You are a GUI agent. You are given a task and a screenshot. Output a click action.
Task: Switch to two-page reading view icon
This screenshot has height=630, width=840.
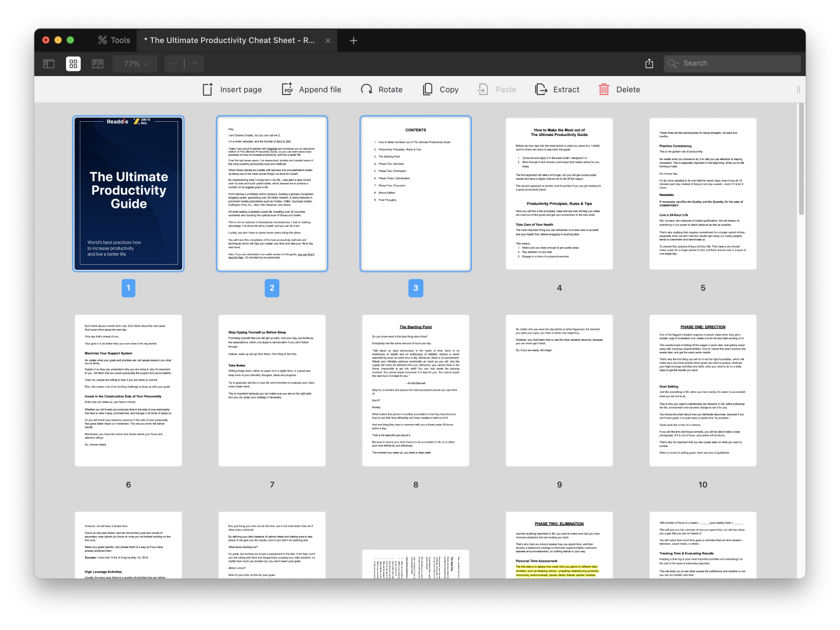(x=98, y=64)
